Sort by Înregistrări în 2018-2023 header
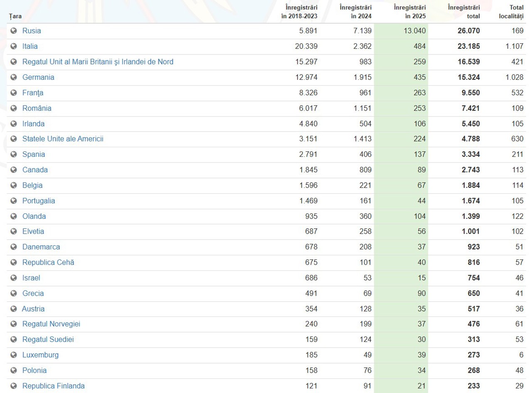The image size is (532, 393). tap(301, 12)
